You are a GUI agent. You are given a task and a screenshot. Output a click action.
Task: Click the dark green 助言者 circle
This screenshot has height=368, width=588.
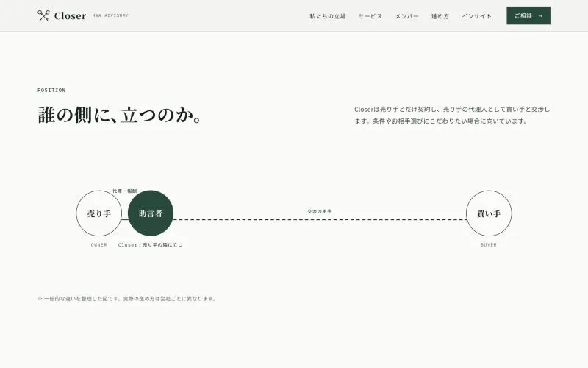(x=151, y=213)
